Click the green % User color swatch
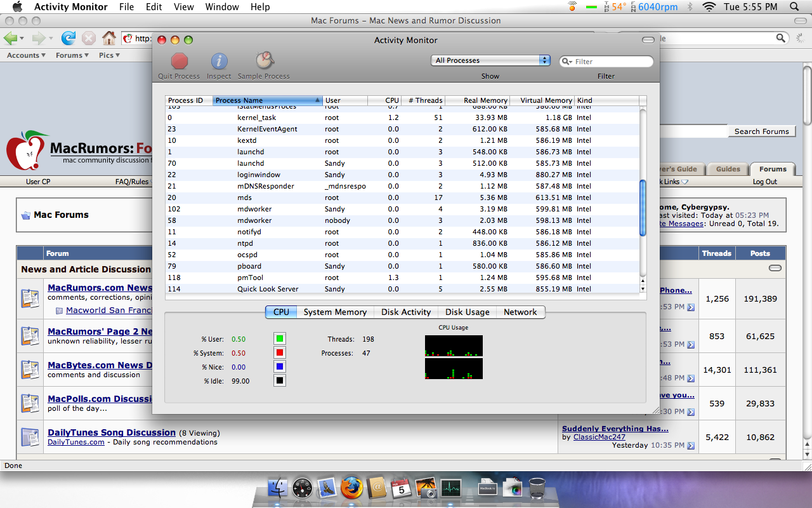Viewport: 812px width, 508px height. coord(280,339)
